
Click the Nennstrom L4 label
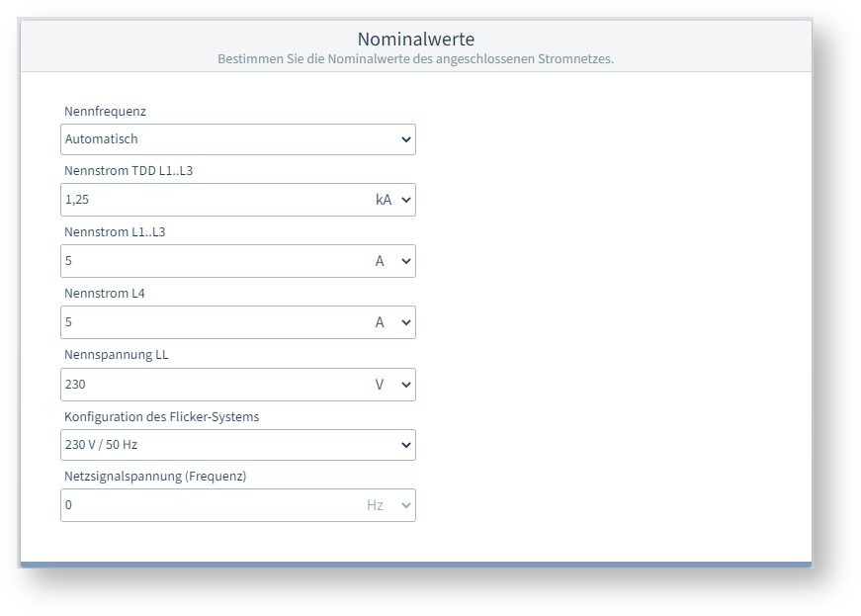(105, 293)
